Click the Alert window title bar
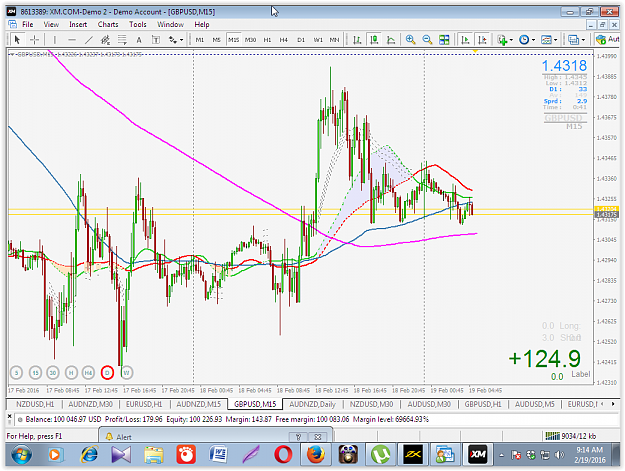625x471 pixels. (215, 436)
